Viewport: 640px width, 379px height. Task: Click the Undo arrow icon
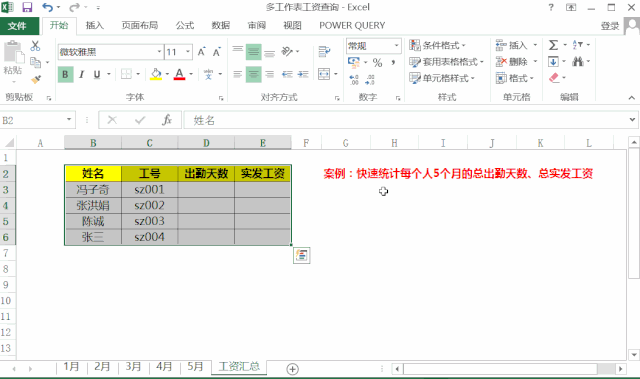[47, 7]
